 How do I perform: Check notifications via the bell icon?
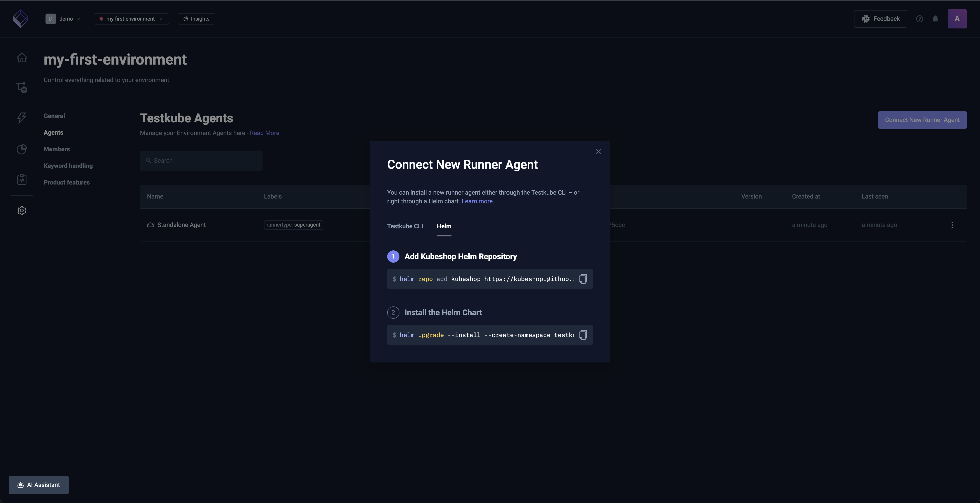pyautogui.click(x=936, y=19)
